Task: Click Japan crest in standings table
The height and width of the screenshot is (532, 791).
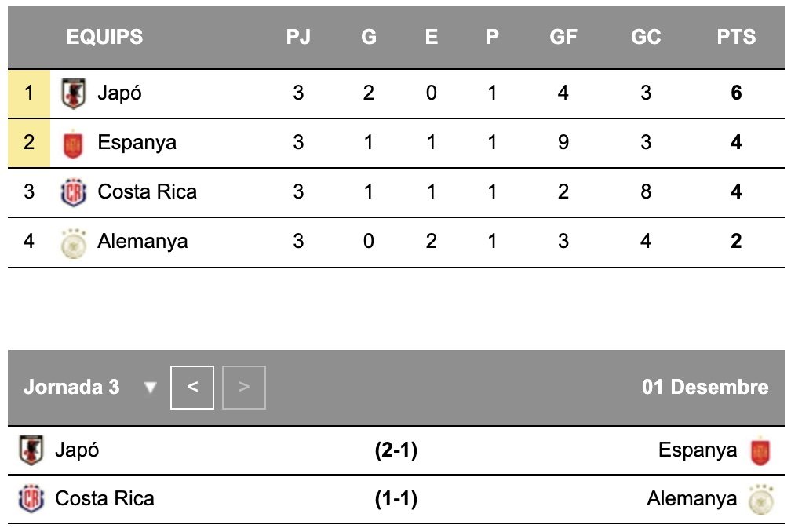Action: (73, 93)
